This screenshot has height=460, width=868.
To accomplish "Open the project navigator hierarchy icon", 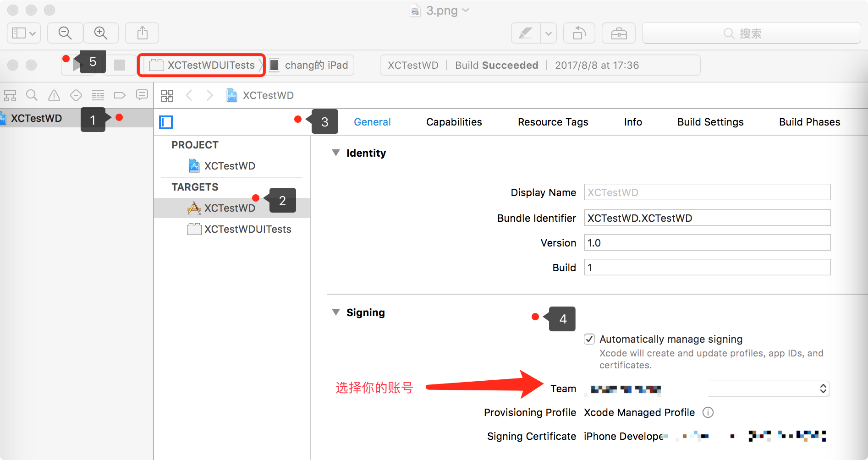I will coord(10,95).
